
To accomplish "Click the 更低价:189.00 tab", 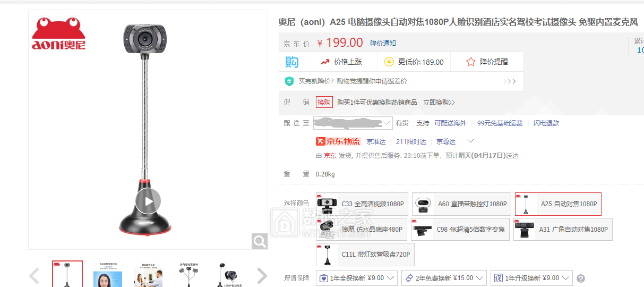I will [414, 62].
